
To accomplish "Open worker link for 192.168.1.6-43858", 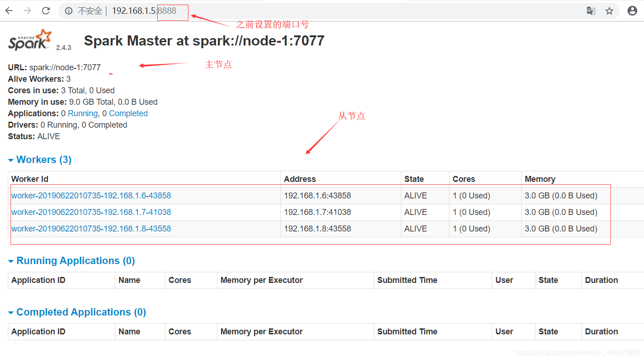I will pos(91,196).
